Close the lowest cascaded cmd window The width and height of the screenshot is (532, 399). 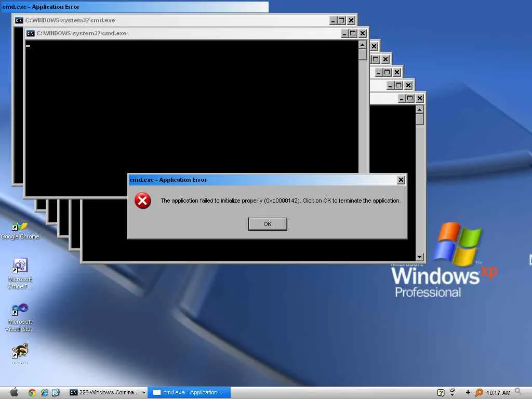tap(420, 98)
